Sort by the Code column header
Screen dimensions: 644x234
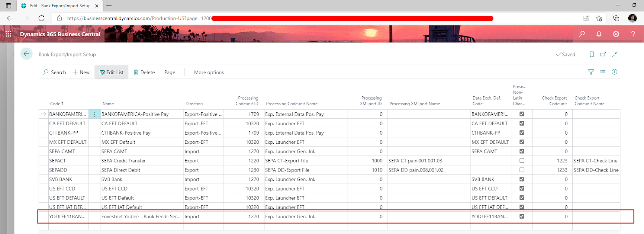56,104
